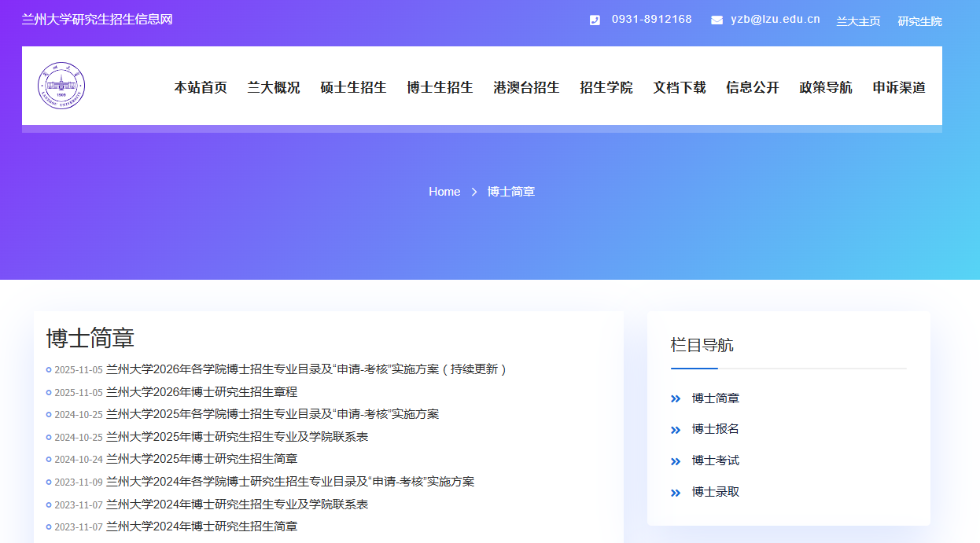Select 港澳台招生 in navigation bar
Viewport: 980px width, 543px height.
(526, 87)
